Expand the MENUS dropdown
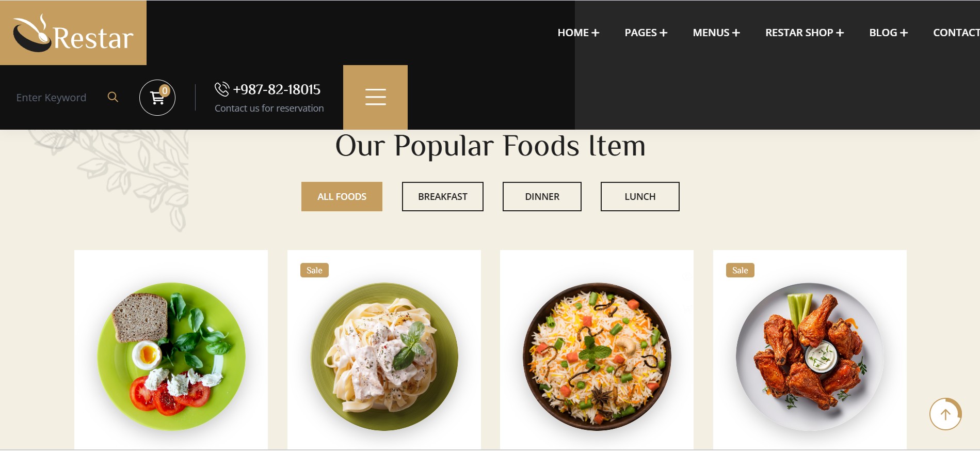 (x=716, y=33)
